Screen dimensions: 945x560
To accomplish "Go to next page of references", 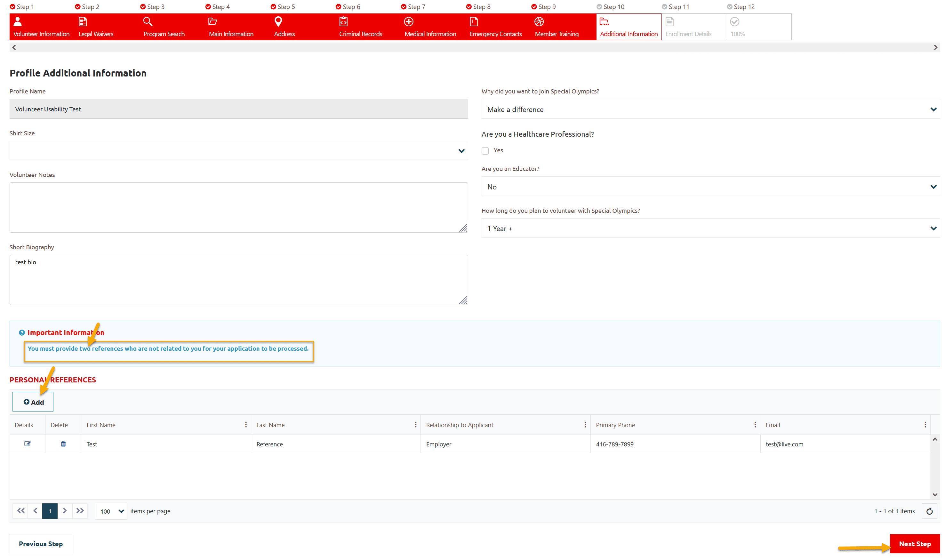I will 65,511.
